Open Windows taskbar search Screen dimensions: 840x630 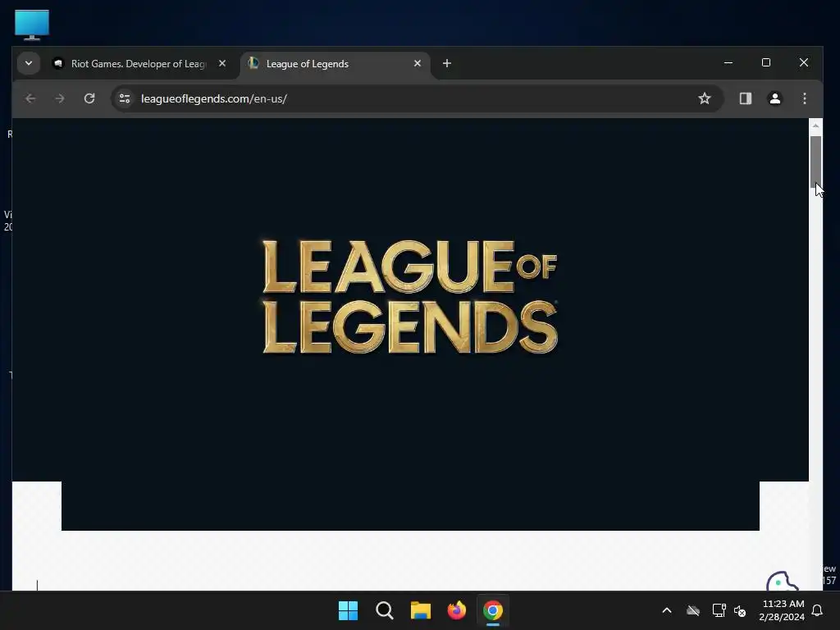(384, 610)
